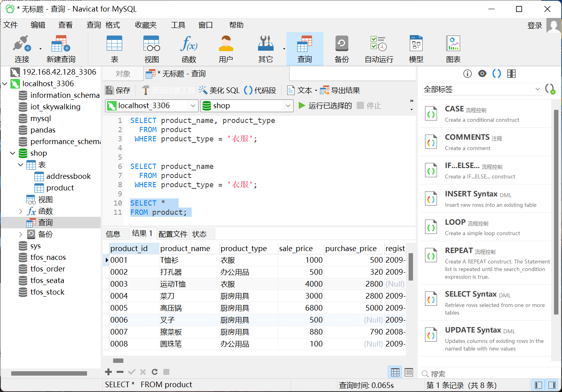Click 登录 to sign in
The width and height of the screenshot is (562, 392).
tap(535, 26)
